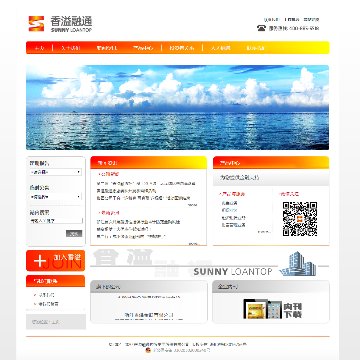Open the first item in the orange navigation bar
The image size is (360, 360).
tap(39, 48)
